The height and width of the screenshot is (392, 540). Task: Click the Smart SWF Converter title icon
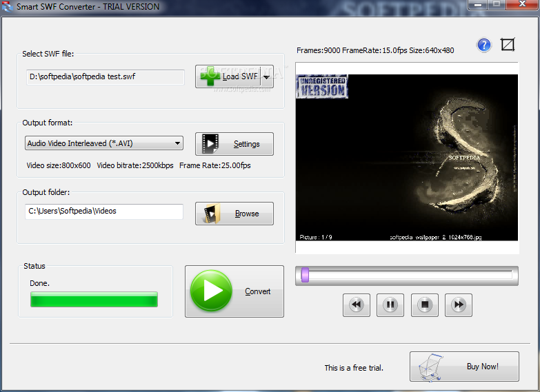(7, 6)
